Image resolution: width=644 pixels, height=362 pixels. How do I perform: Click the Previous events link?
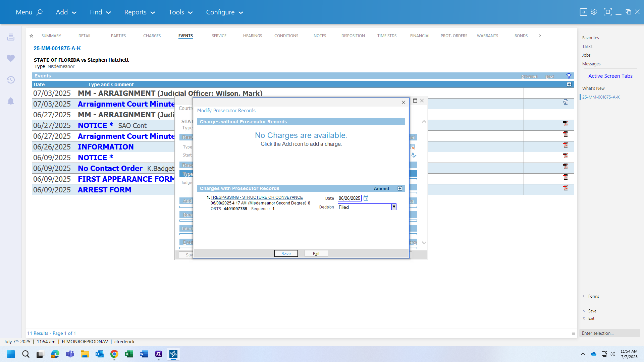click(530, 76)
